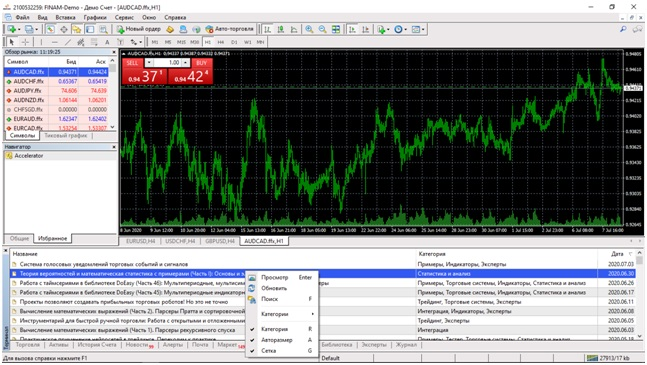Toggle the Auto Scroll chart icon
Screen dimensions: 647x365
point(352,29)
